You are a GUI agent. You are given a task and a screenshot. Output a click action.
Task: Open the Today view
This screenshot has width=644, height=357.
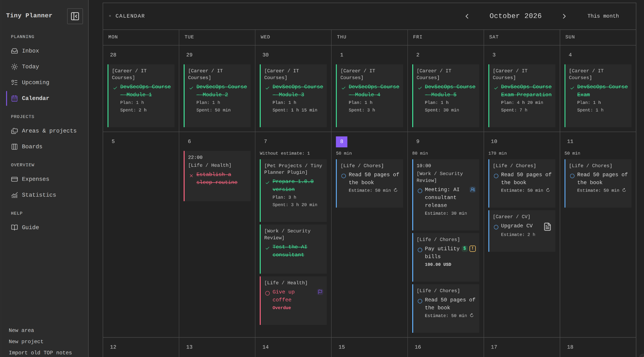point(30,66)
